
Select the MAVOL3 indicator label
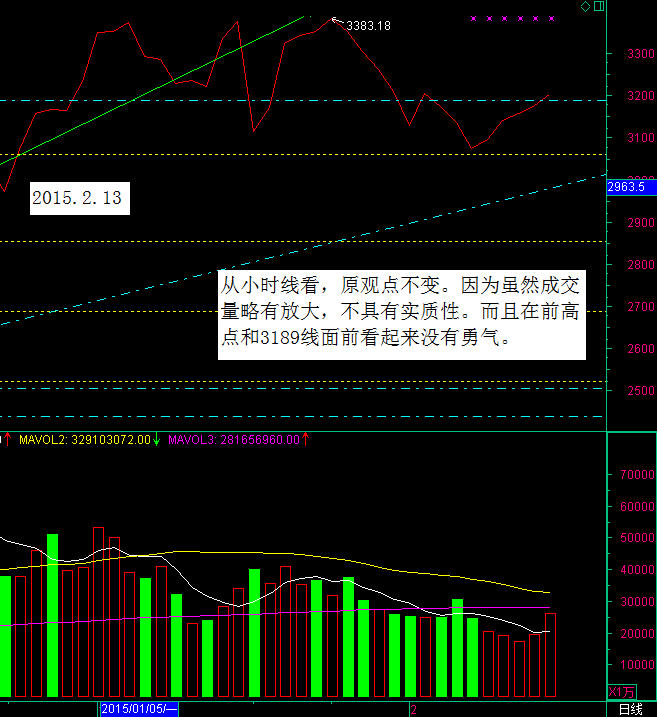[233, 439]
